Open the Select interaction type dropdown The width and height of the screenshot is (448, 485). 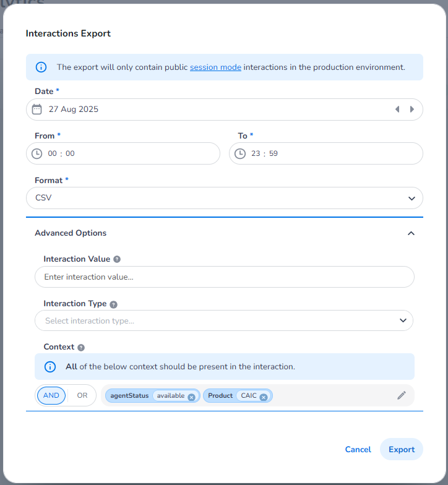224,320
